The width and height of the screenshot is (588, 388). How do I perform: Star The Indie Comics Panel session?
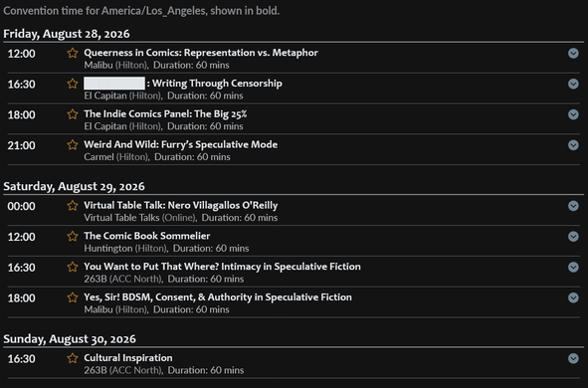pos(73,114)
